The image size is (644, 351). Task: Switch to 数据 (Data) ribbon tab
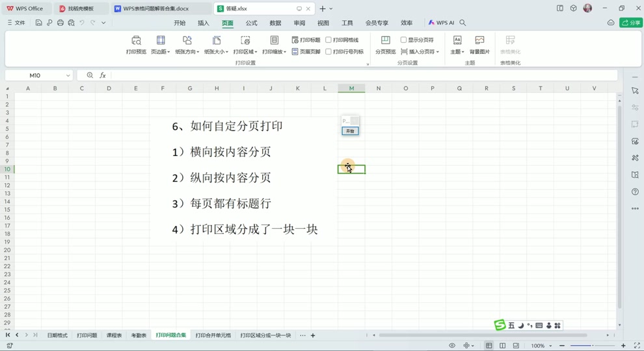275,23
